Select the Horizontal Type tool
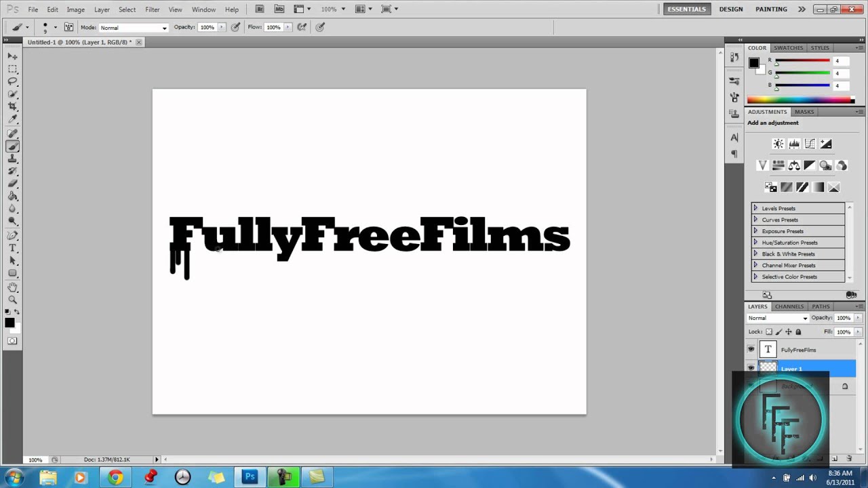 pos(12,248)
